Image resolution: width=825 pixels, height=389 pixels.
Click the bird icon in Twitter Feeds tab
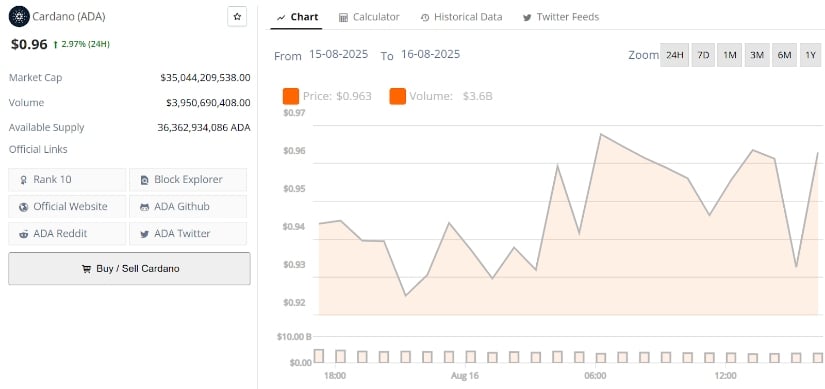527,17
